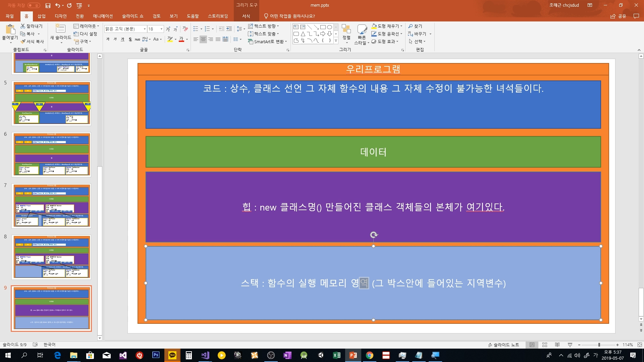This screenshot has height=362, width=644.
Task: Open Shape Fill (도형 채우기) dropdown
Action: pos(401,26)
